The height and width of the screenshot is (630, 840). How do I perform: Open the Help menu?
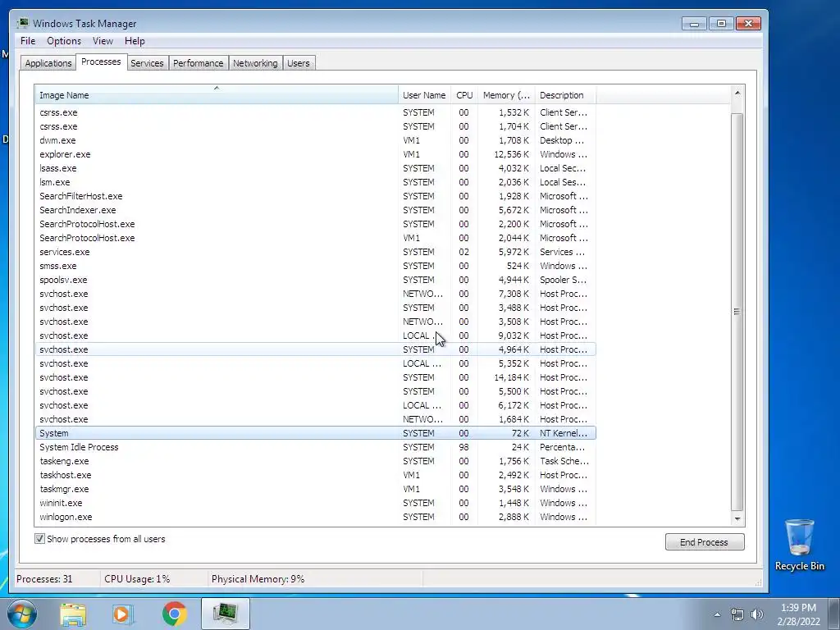pos(135,41)
